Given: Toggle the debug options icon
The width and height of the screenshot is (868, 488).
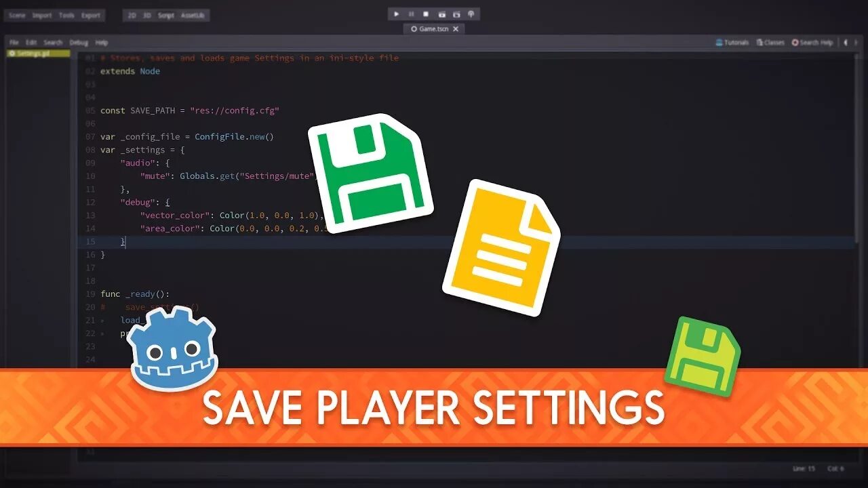Looking at the screenshot, I should click(471, 14).
